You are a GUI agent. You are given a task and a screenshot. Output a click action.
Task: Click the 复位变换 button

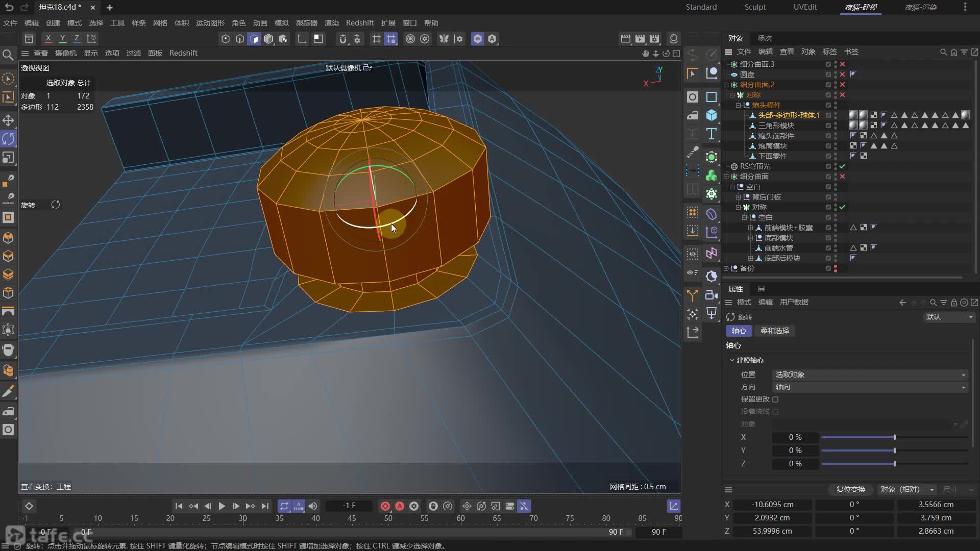point(850,489)
